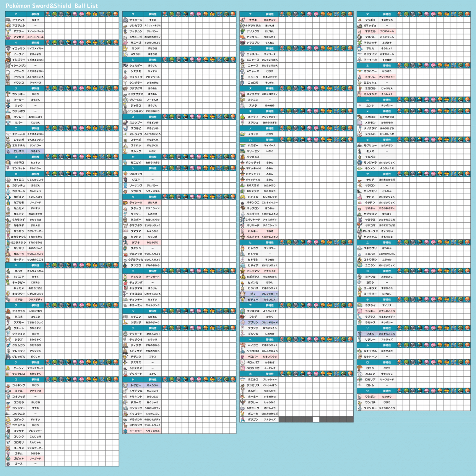Image resolution: width=476 pixels, height=476 pixels.
Task: Click the ウッウ Pokémon sprite
Action: pos(8,106)
